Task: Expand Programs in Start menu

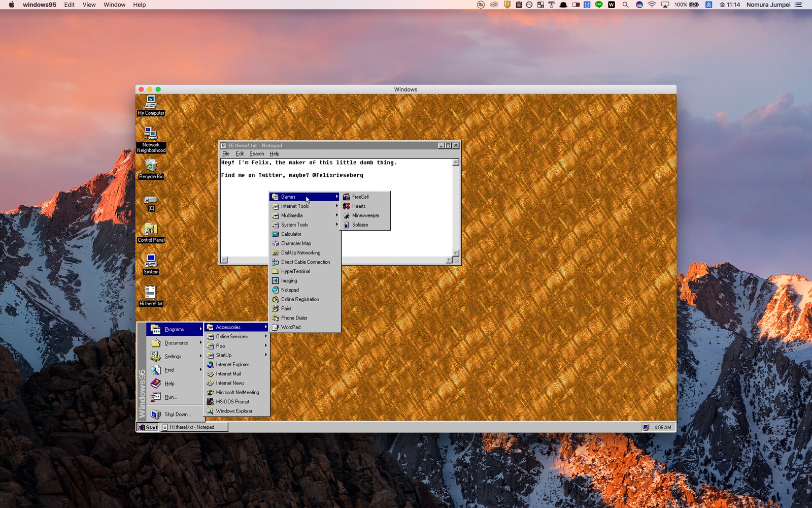Action: (175, 329)
